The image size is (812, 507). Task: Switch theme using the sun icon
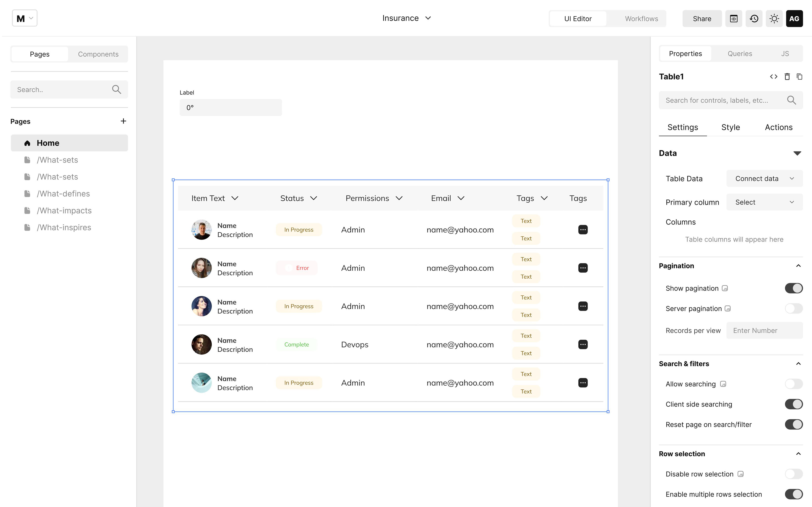[774, 18]
